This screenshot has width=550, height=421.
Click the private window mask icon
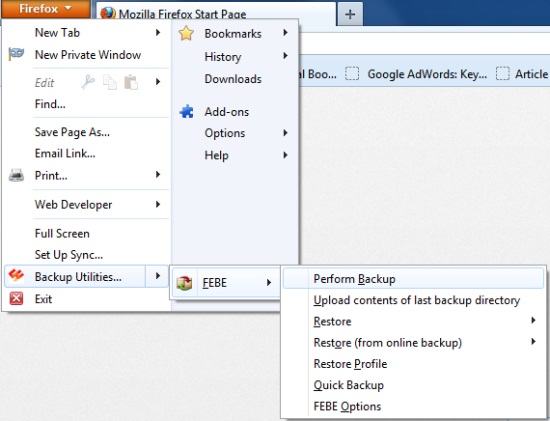tap(16, 54)
